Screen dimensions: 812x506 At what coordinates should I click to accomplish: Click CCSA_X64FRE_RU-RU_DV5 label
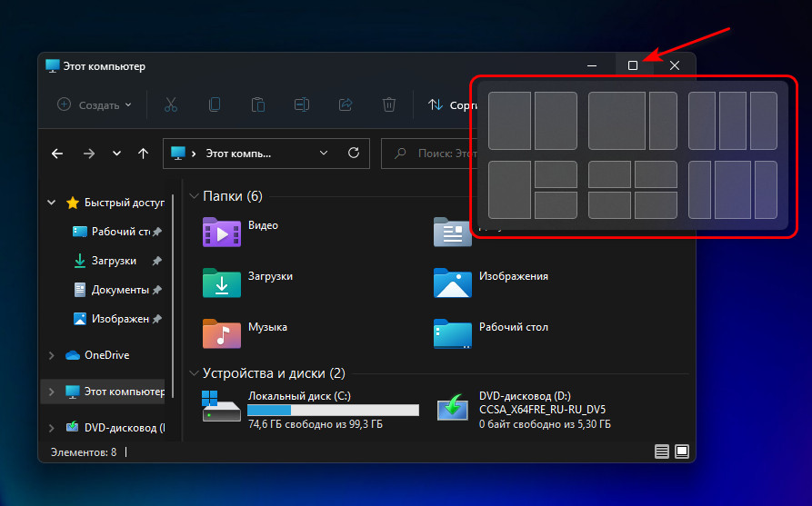[542, 410]
